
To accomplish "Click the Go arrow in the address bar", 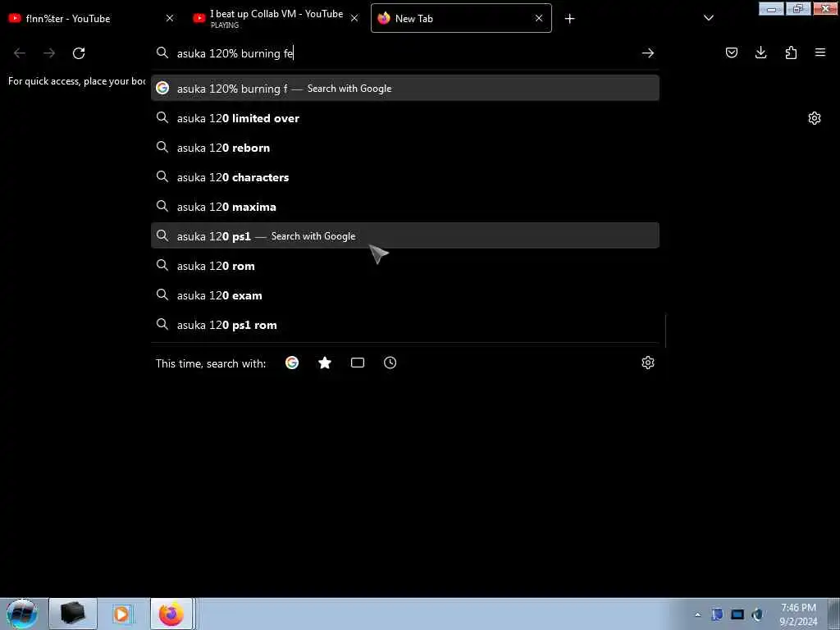I will 648,53.
